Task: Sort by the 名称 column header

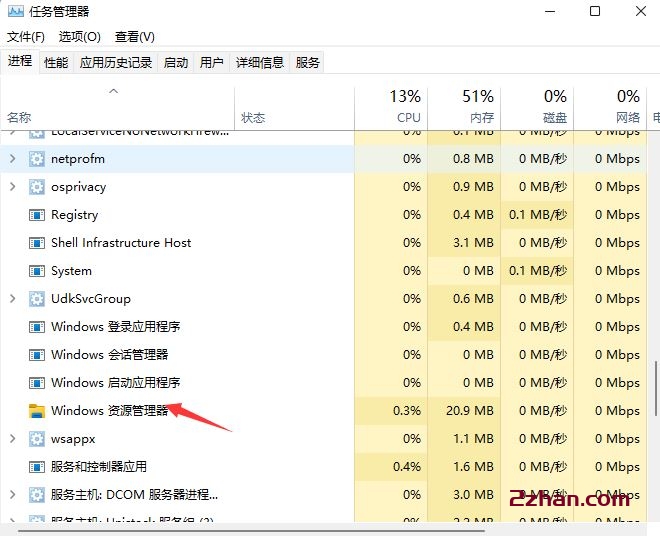Action: pyautogui.click(x=117, y=109)
